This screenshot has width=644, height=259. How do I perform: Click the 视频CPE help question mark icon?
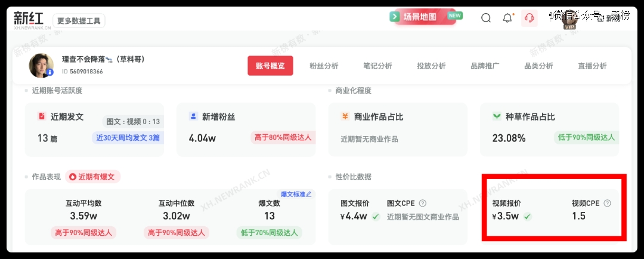[x=607, y=203]
